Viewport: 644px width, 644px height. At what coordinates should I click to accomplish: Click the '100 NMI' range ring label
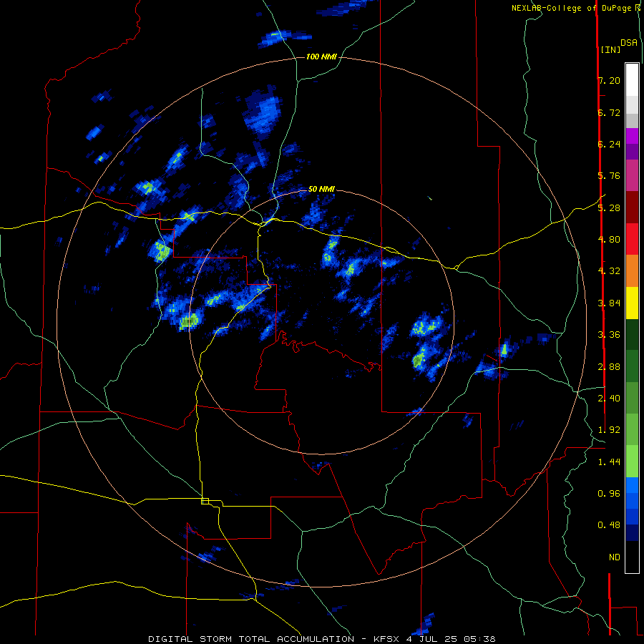click(x=321, y=57)
